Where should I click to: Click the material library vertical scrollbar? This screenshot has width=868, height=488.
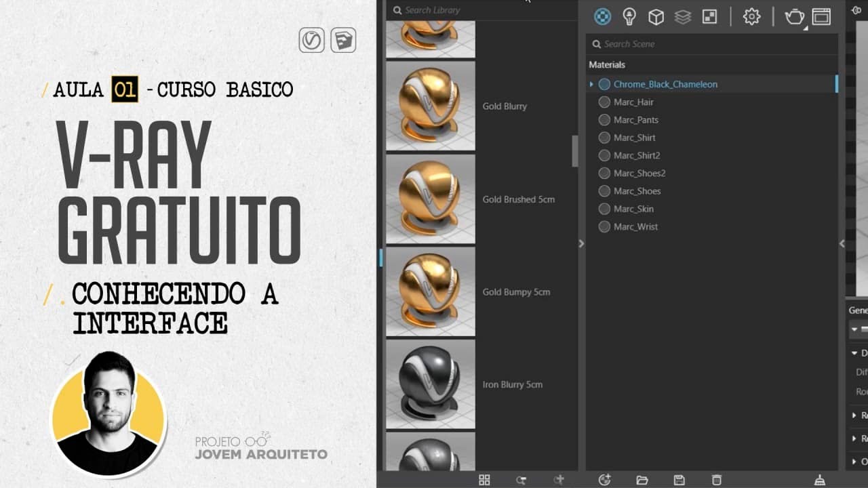[575, 150]
